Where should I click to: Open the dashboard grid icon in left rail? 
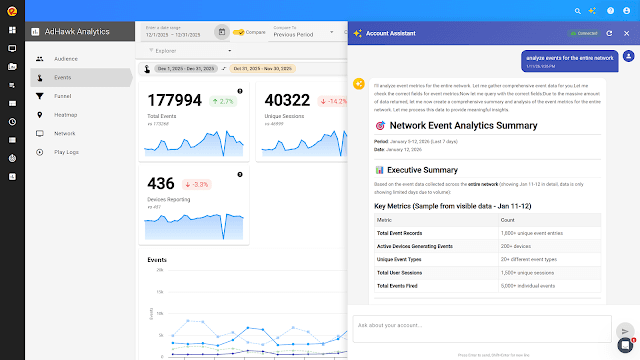click(x=12, y=30)
